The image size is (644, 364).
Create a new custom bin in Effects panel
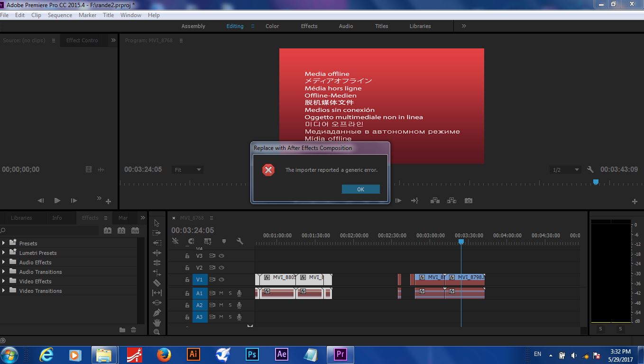pos(122,330)
